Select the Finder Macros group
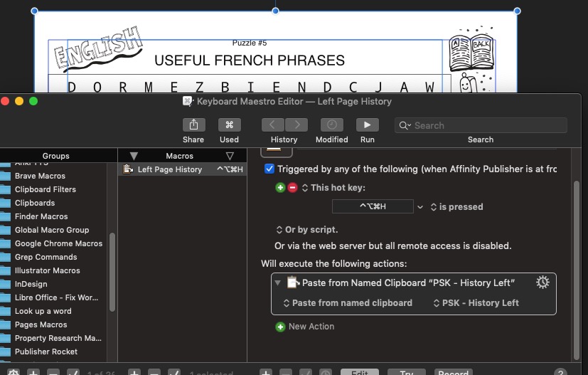Screen dimensions: 588x375 pyautogui.click(x=41, y=216)
